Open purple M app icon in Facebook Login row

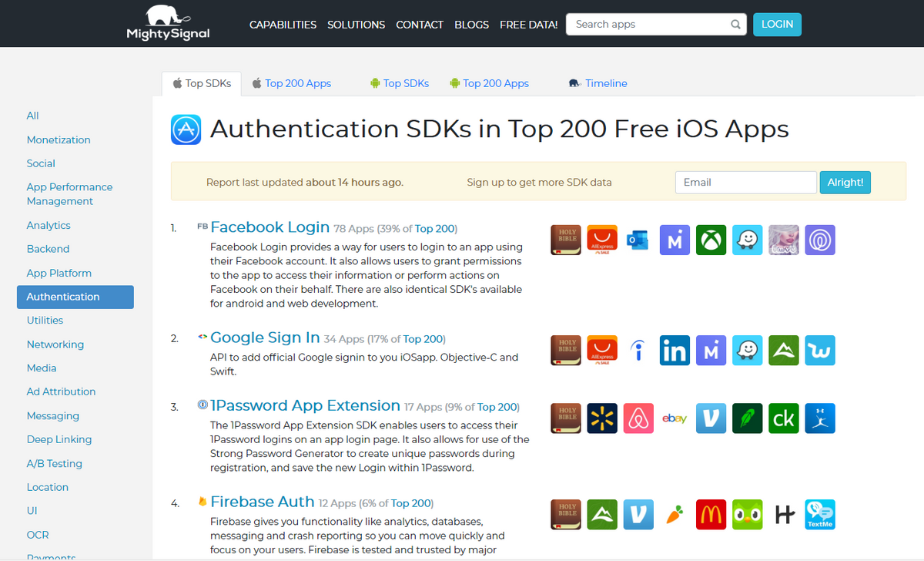(x=675, y=240)
